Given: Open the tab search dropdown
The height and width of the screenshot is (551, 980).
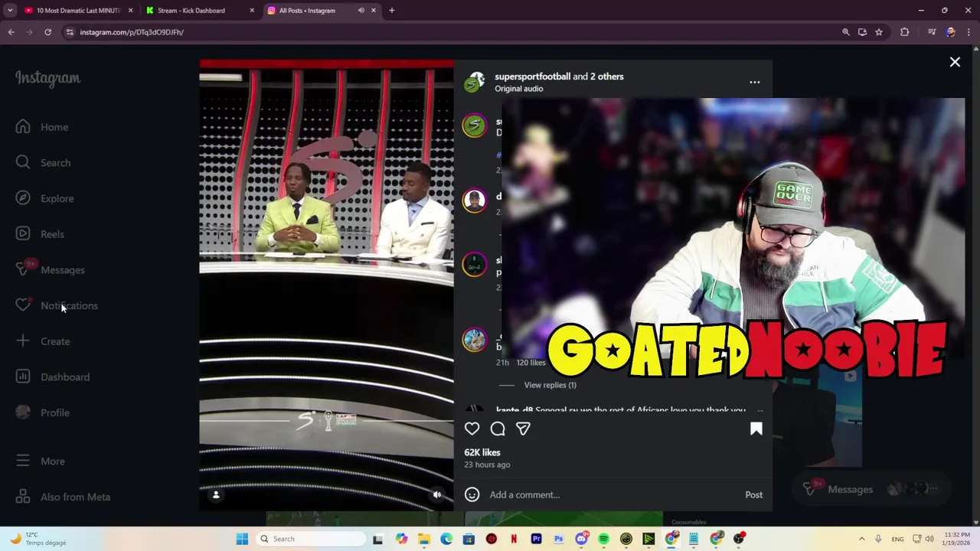Looking at the screenshot, I should point(10,11).
